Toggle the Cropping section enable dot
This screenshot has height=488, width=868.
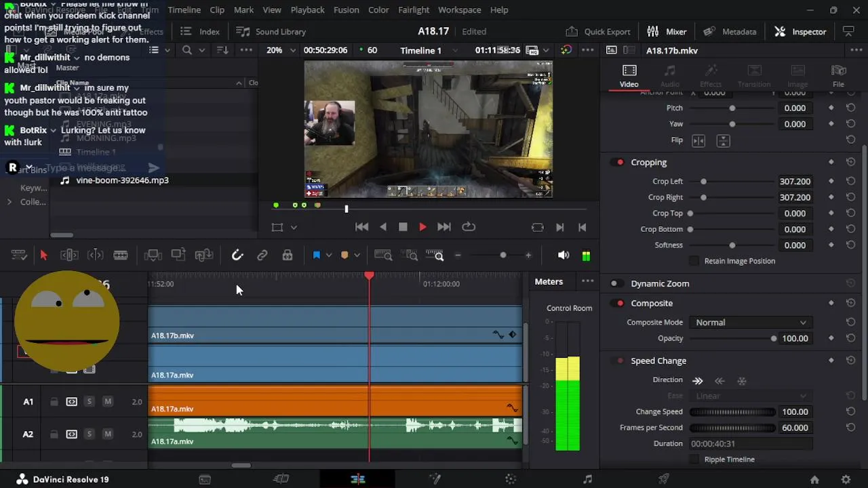point(620,163)
